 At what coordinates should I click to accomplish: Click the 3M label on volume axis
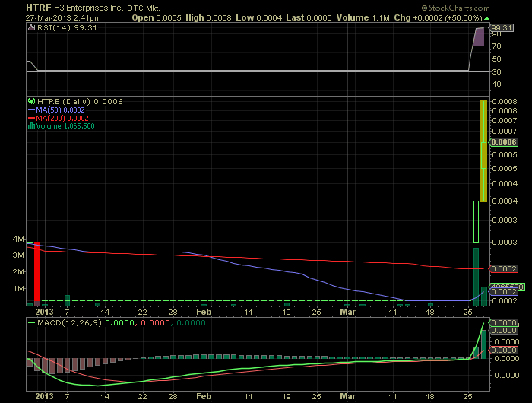click(18, 255)
